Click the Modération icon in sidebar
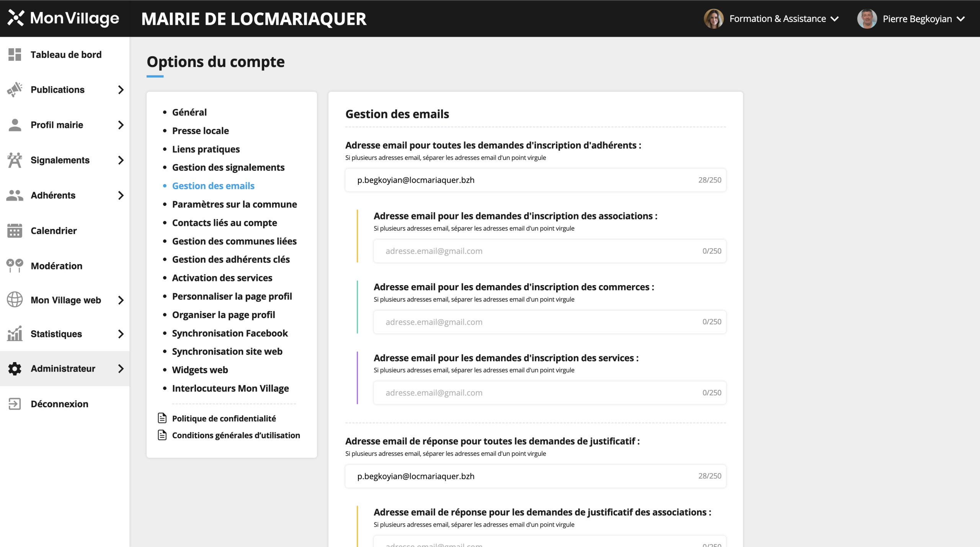 point(15,266)
